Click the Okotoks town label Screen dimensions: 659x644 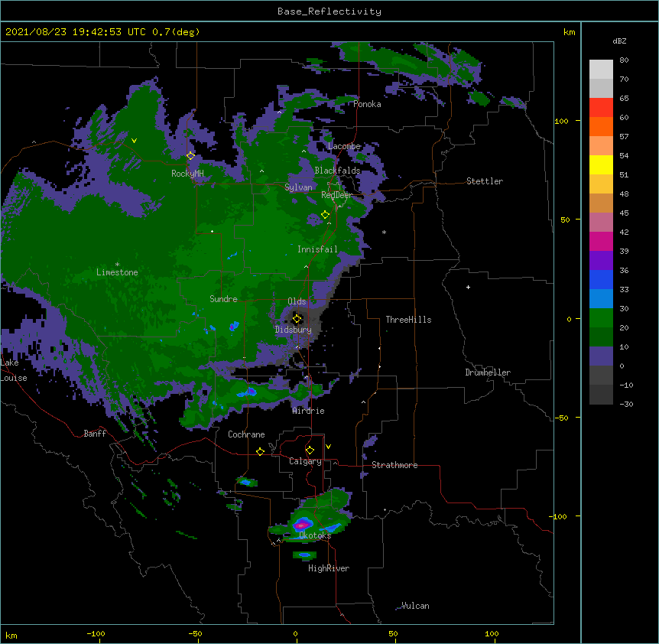[315, 535]
